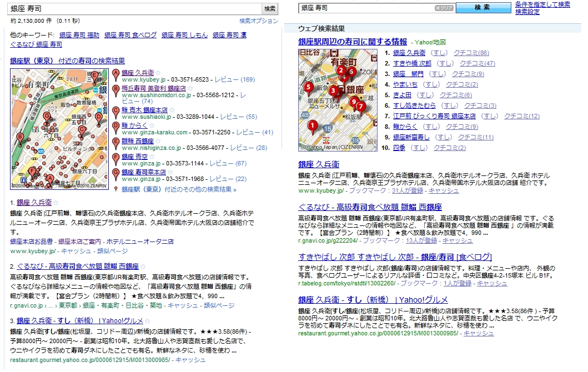This screenshot has width=588, height=372.
Task: Open 条件を指定して検索 link
Action: (x=542, y=4)
